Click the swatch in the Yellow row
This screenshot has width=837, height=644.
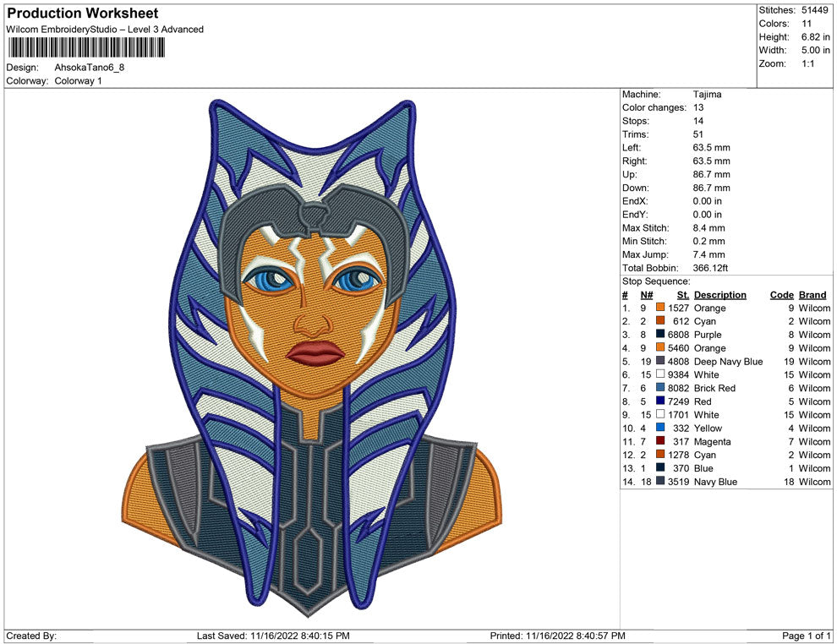tap(660, 428)
